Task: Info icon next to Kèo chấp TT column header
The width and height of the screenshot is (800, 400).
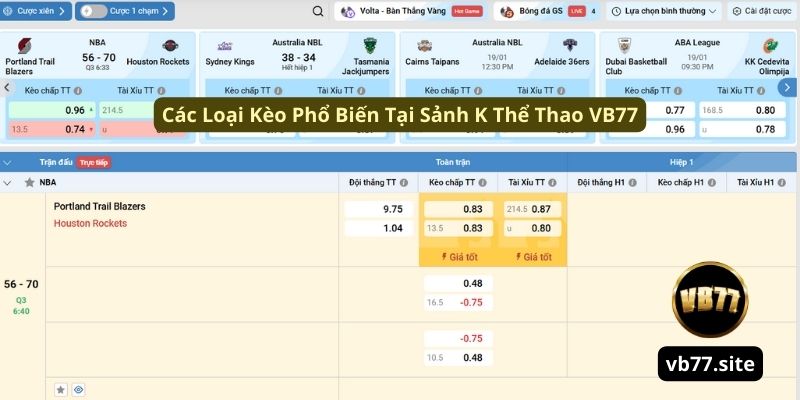Action: (483, 183)
